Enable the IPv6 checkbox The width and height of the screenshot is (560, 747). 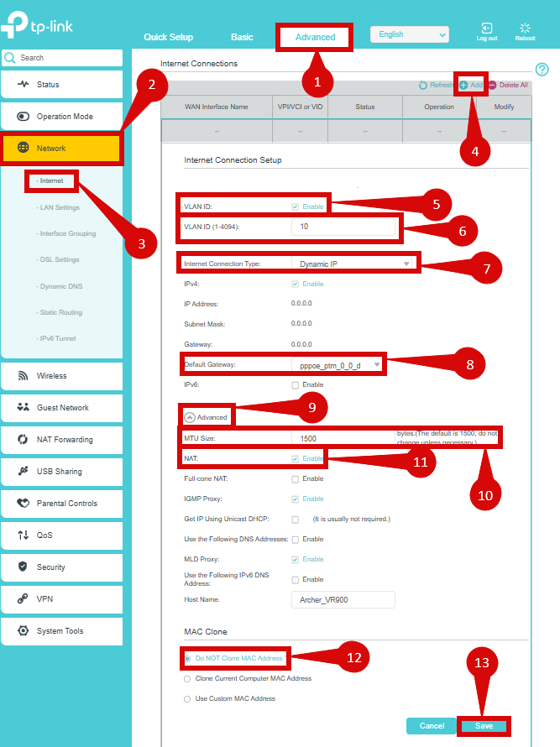pos(295,385)
